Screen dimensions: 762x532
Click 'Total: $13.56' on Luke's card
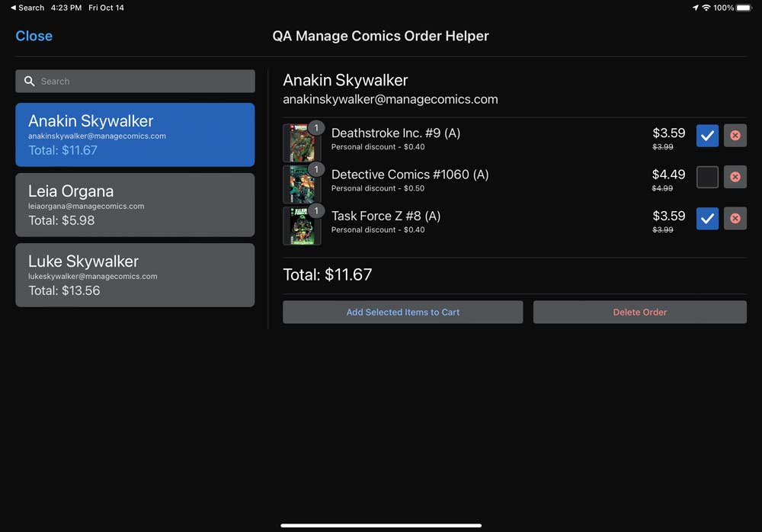point(64,291)
